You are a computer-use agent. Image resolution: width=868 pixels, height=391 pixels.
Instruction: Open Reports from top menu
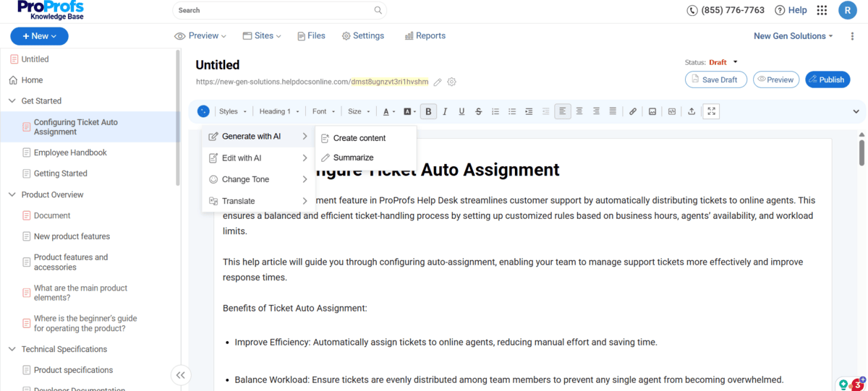(425, 35)
